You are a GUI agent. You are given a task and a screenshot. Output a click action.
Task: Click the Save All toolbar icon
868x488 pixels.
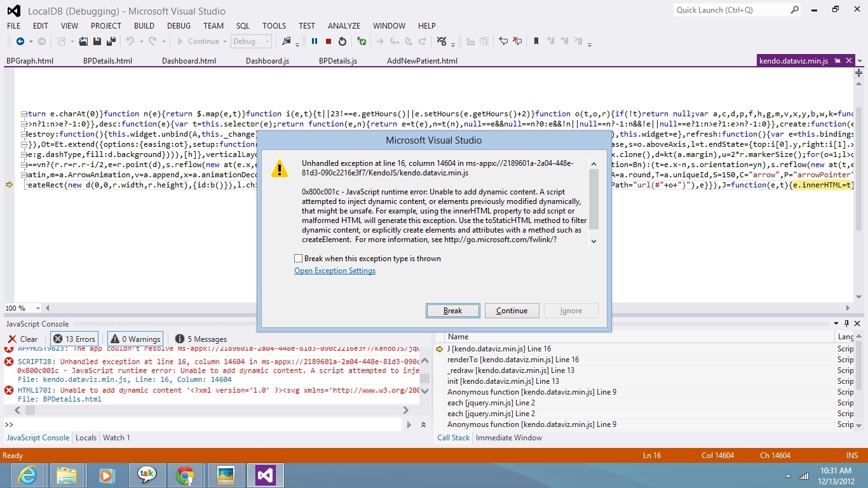coord(111,41)
